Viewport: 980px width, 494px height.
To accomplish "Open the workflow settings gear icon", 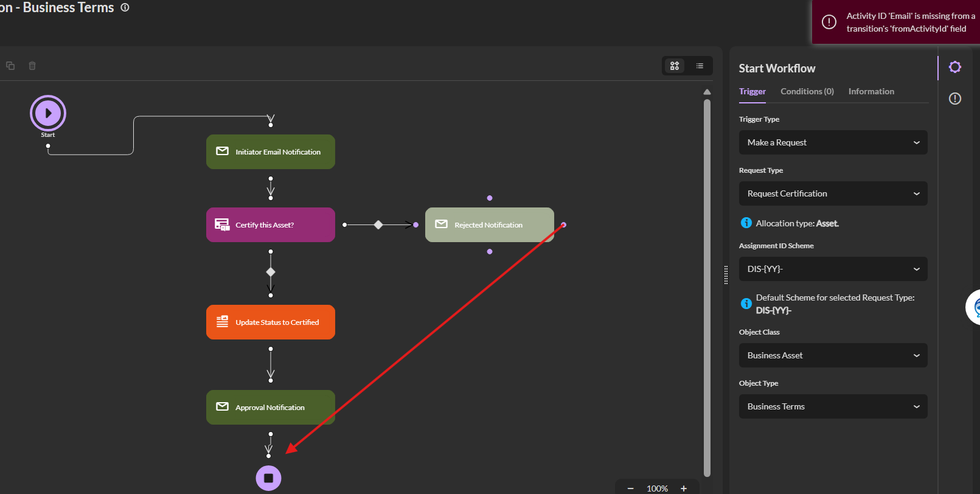I will tap(955, 67).
